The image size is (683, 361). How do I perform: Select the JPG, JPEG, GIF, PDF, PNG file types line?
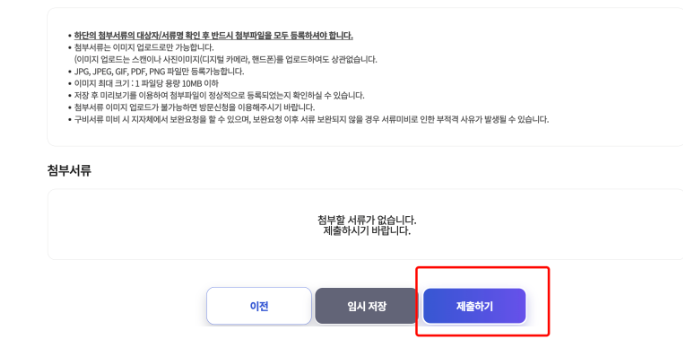pyautogui.click(x=159, y=71)
